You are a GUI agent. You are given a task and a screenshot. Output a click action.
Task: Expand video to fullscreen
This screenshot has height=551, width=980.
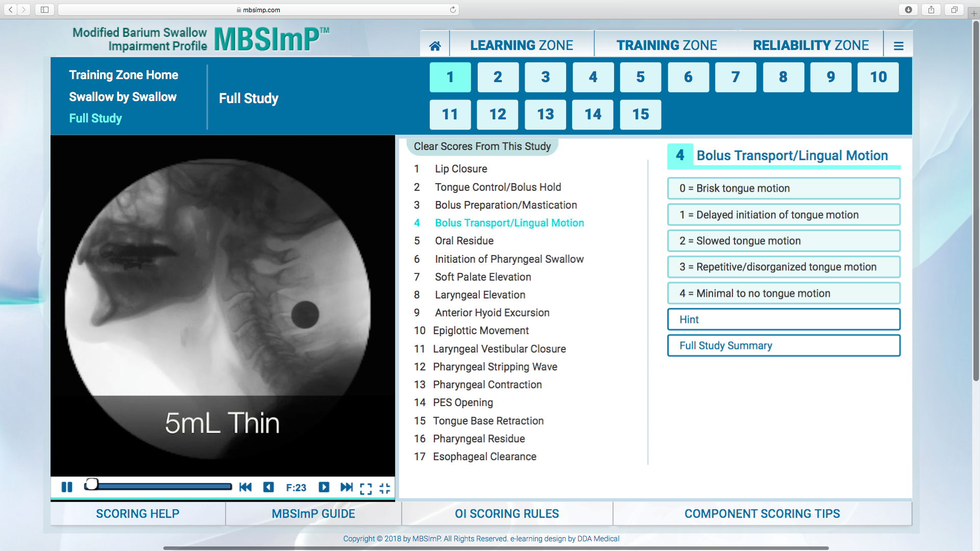click(x=366, y=488)
